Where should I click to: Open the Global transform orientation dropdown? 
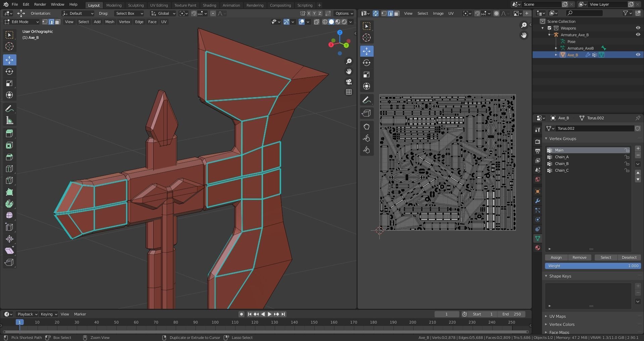click(163, 13)
